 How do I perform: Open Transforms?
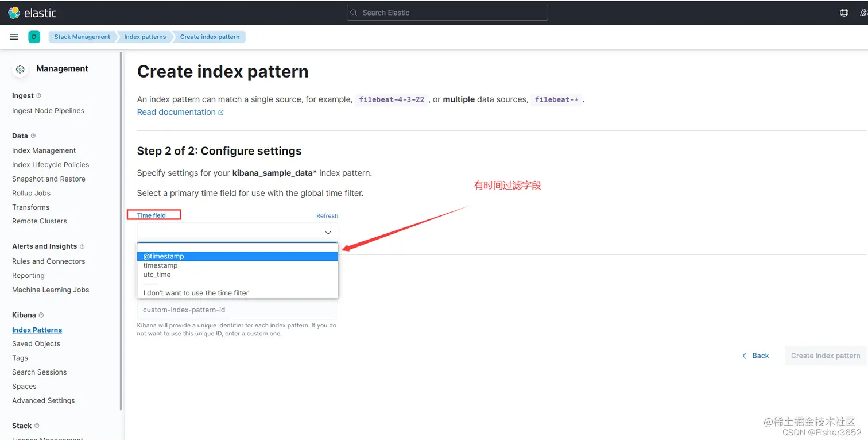click(x=31, y=207)
